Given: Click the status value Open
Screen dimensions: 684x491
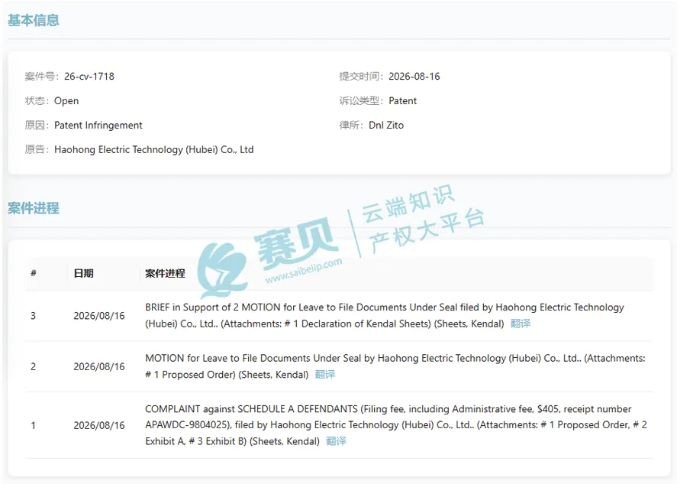Looking at the screenshot, I should pos(66,101).
